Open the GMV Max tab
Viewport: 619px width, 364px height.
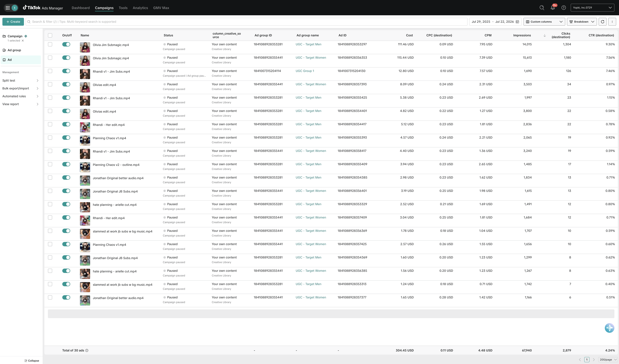(161, 8)
